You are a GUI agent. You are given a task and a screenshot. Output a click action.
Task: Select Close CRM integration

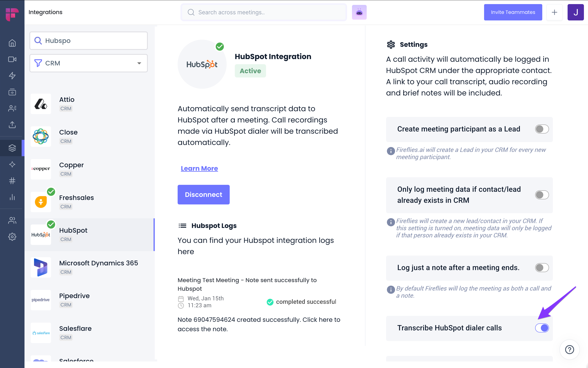tap(89, 137)
